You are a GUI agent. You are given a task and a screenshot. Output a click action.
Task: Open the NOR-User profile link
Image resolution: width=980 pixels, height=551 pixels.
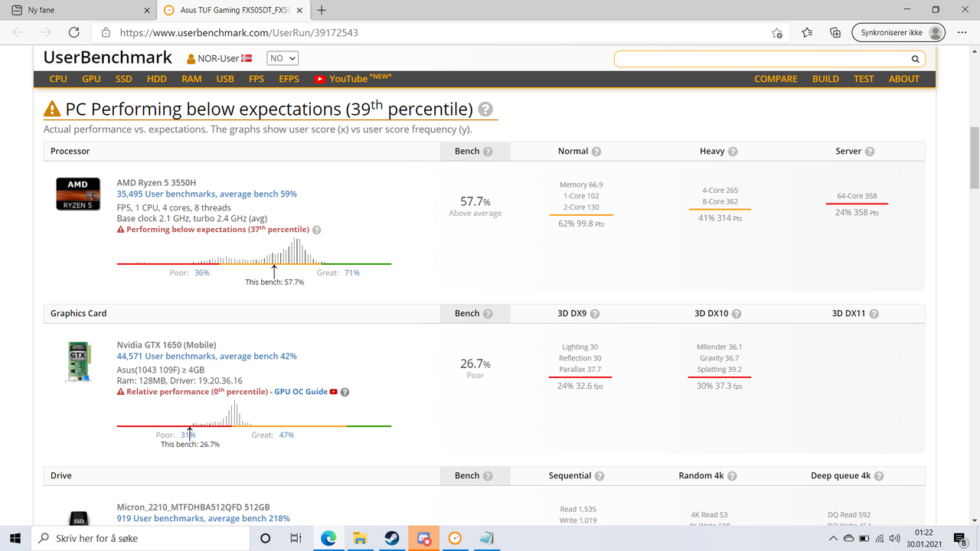click(218, 59)
